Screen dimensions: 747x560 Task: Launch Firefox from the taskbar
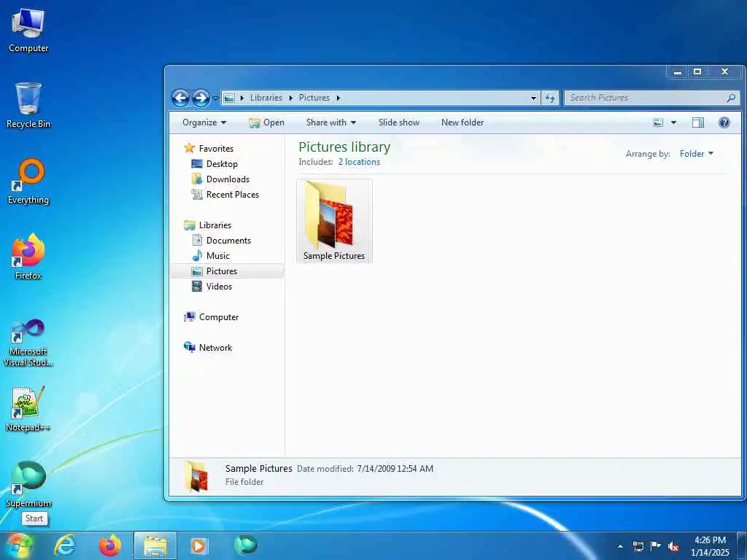tap(110, 545)
